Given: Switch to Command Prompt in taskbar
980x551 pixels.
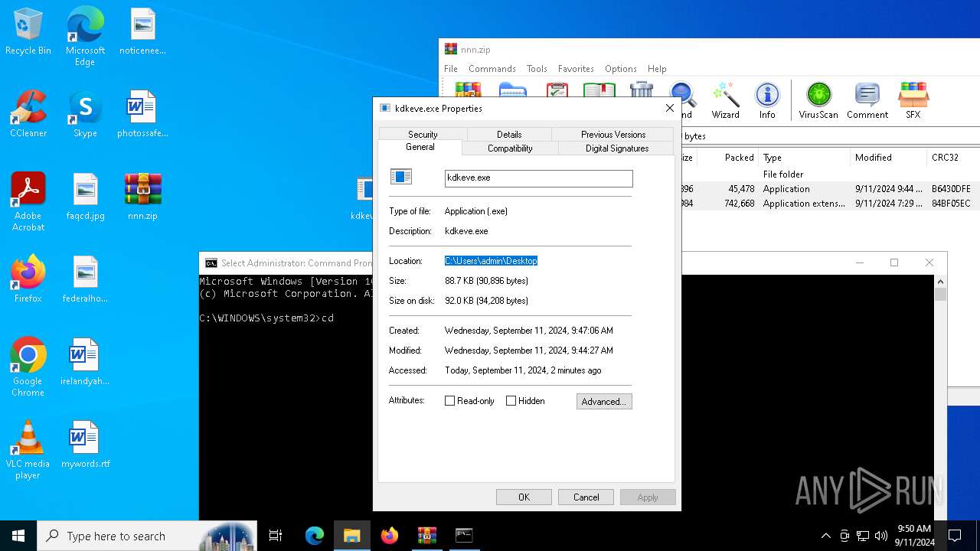Looking at the screenshot, I should click(x=464, y=536).
